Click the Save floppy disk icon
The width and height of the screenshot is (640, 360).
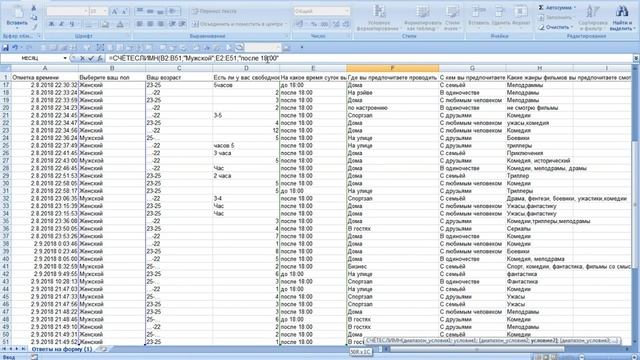click(x=5, y=48)
